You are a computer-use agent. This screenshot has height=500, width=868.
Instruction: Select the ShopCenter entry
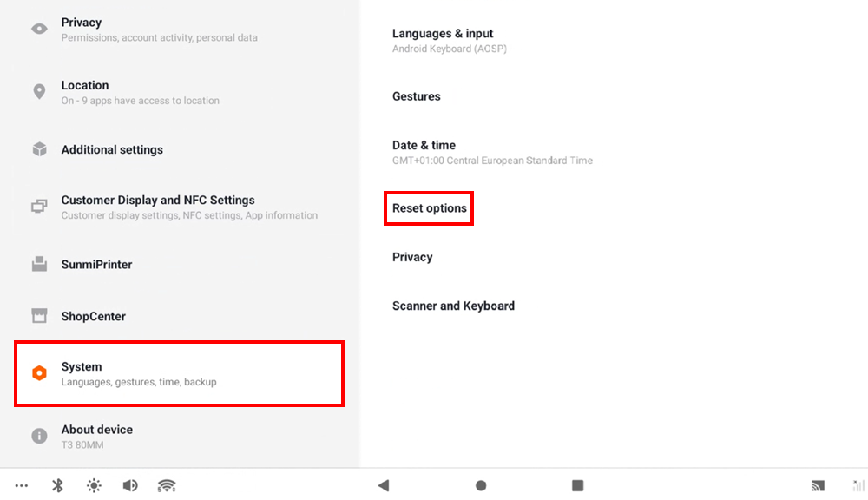pos(93,316)
